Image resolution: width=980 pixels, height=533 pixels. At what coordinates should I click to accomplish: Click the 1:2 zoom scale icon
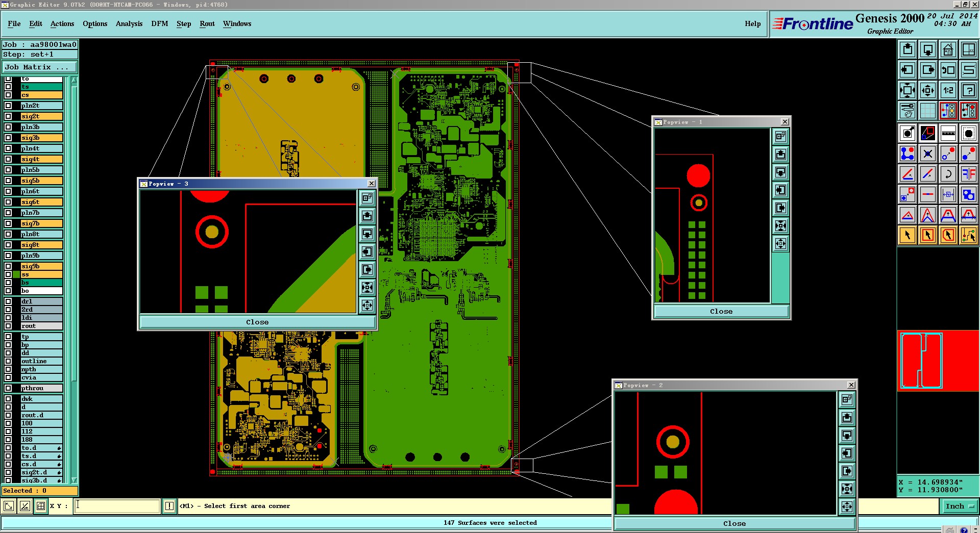pyautogui.click(x=948, y=90)
